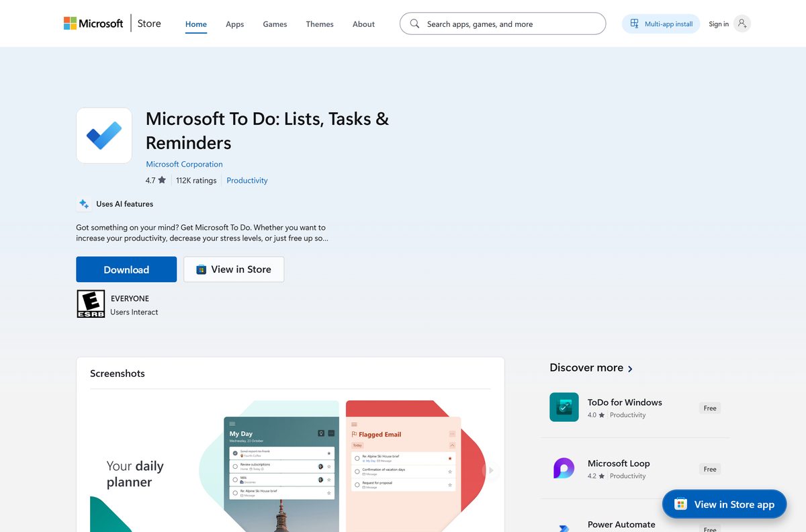Click Free badge for Microsoft Loop

[710, 469]
